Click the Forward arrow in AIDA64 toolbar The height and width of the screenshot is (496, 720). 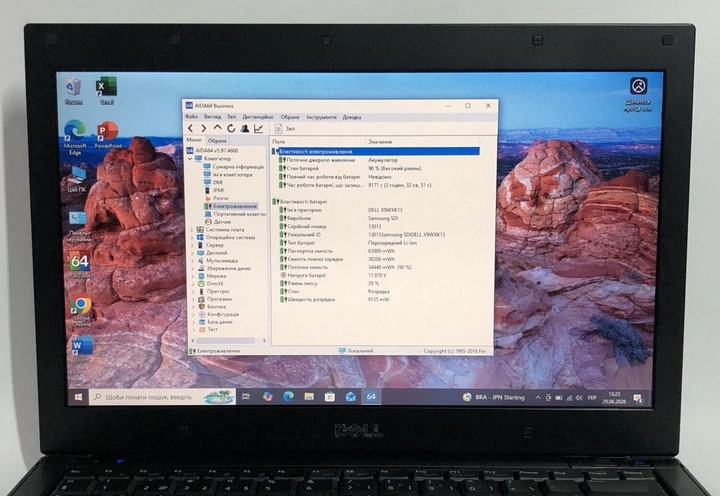click(x=203, y=129)
